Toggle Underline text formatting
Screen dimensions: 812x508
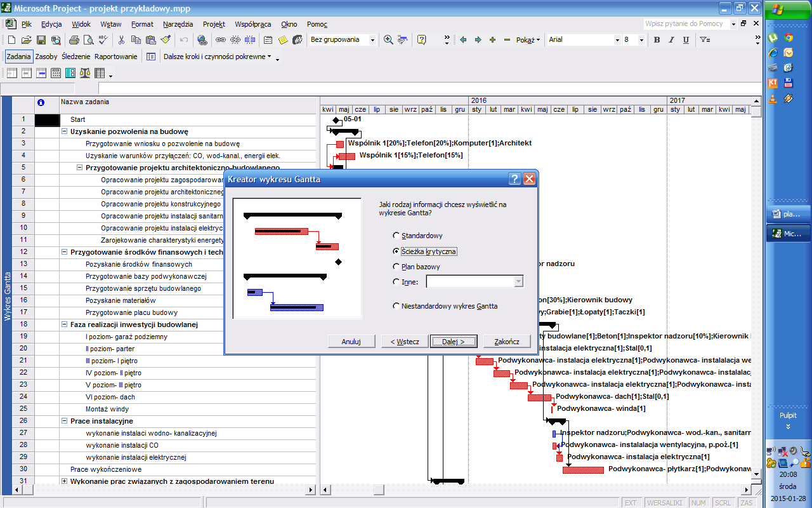(686, 40)
